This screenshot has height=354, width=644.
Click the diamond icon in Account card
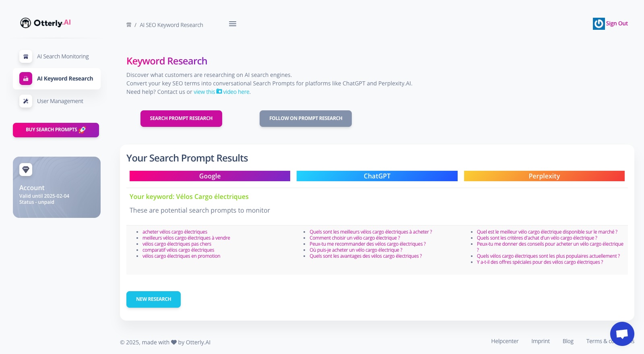[26, 170]
